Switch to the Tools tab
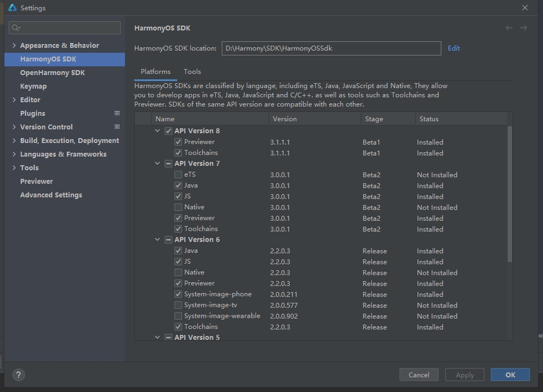The width and height of the screenshot is (543, 392). coord(192,72)
